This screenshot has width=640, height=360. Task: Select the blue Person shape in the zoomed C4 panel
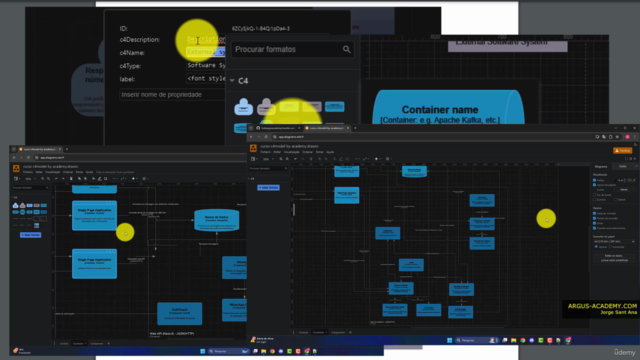tap(243, 107)
